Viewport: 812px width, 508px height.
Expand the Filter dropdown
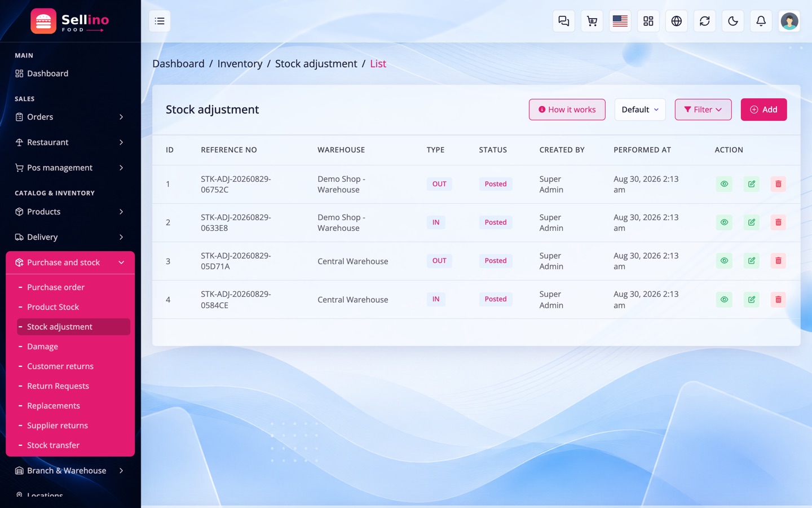coord(703,110)
